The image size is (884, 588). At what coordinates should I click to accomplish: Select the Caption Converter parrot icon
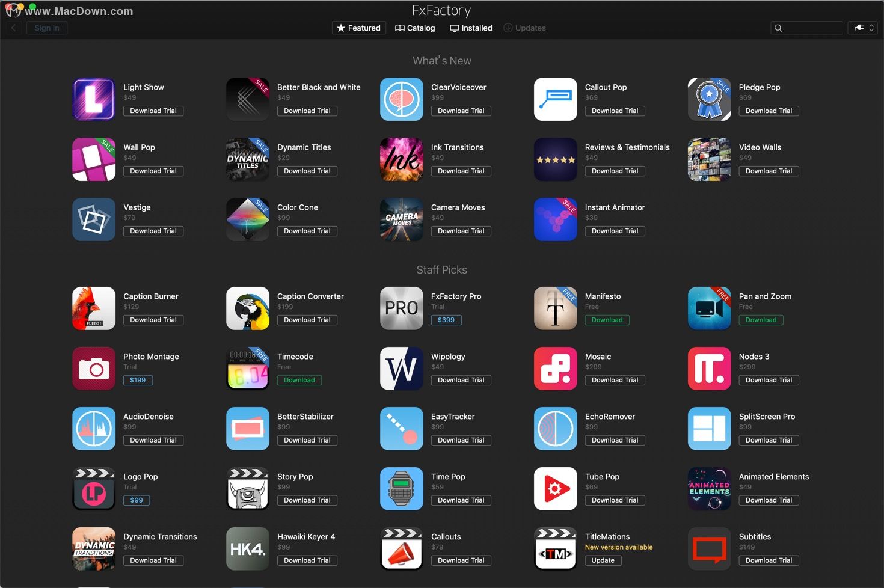coord(248,308)
